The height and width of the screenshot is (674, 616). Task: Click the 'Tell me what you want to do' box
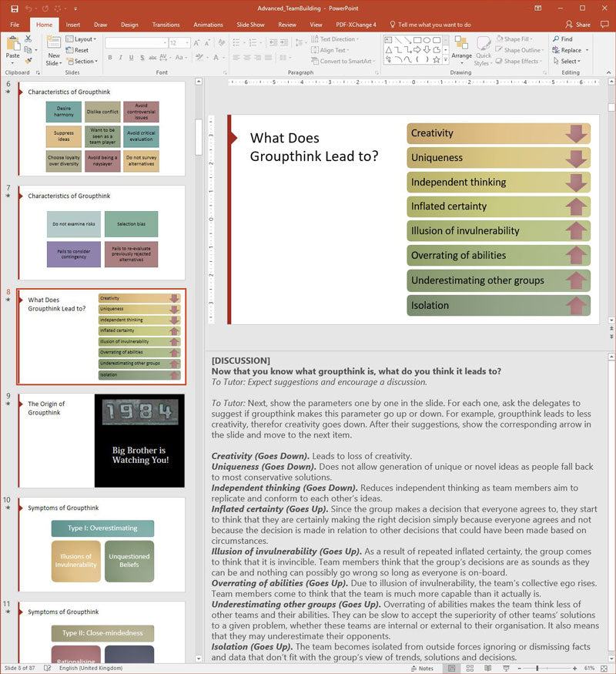(x=430, y=25)
